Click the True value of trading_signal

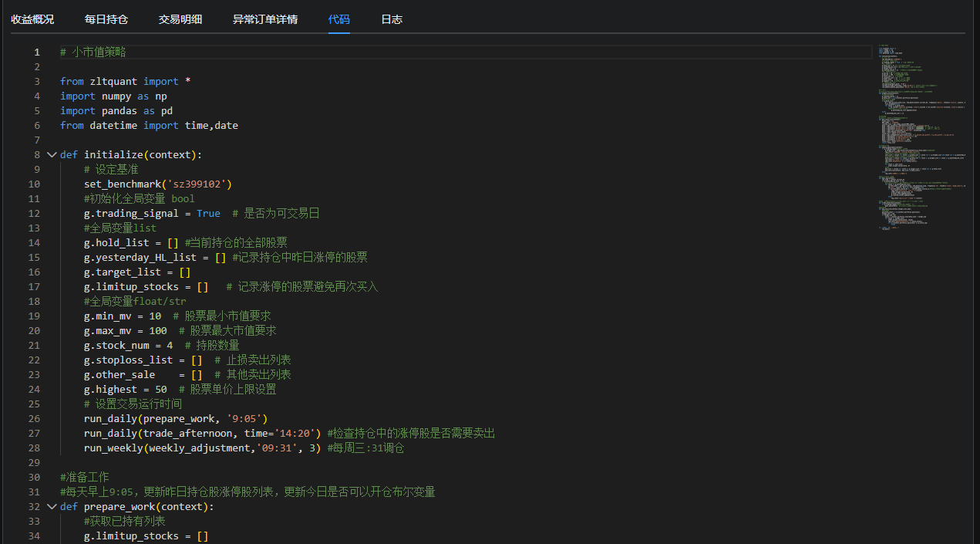pyautogui.click(x=208, y=213)
